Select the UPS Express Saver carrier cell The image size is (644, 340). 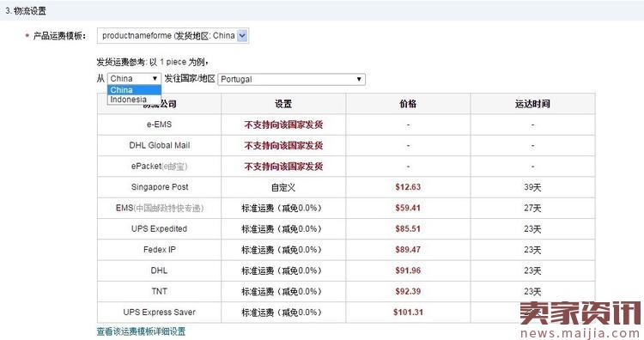point(160,313)
